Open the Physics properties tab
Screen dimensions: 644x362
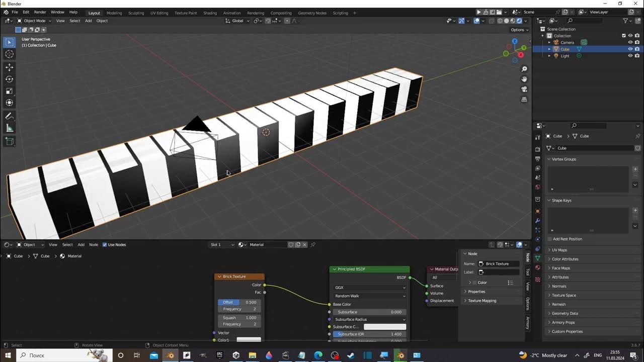[537, 239]
